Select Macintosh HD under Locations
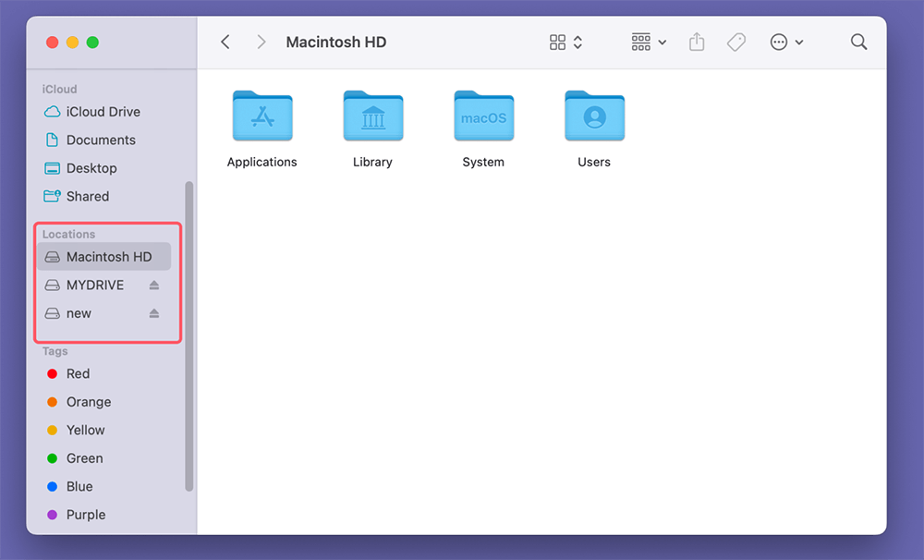The width and height of the screenshot is (924, 560). click(x=104, y=257)
